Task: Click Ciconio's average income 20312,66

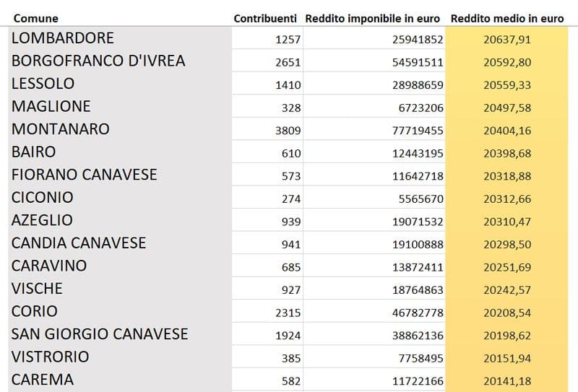Action: 506,198
